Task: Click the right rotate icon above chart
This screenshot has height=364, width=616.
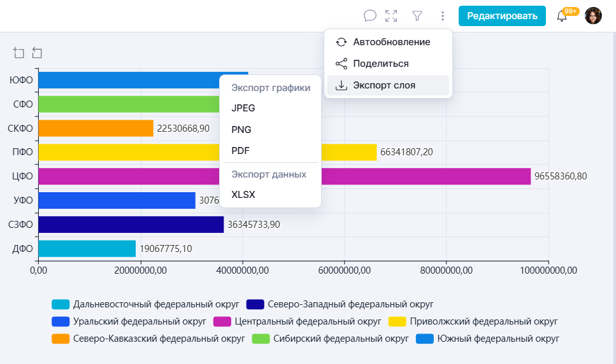Action: (x=37, y=53)
